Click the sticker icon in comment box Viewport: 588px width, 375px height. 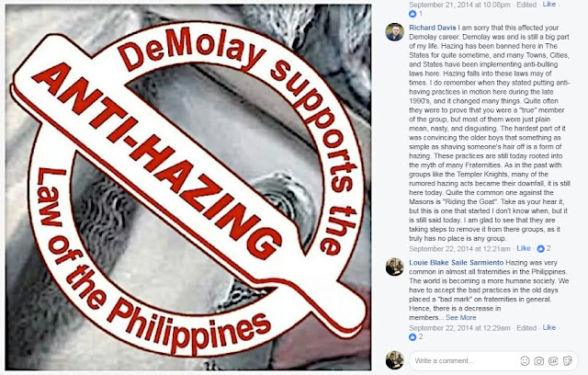tap(568, 360)
